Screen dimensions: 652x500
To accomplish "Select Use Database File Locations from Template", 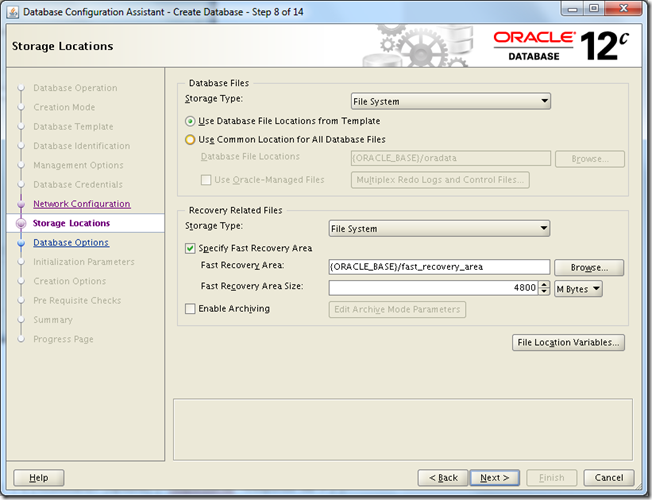I will click(x=190, y=120).
